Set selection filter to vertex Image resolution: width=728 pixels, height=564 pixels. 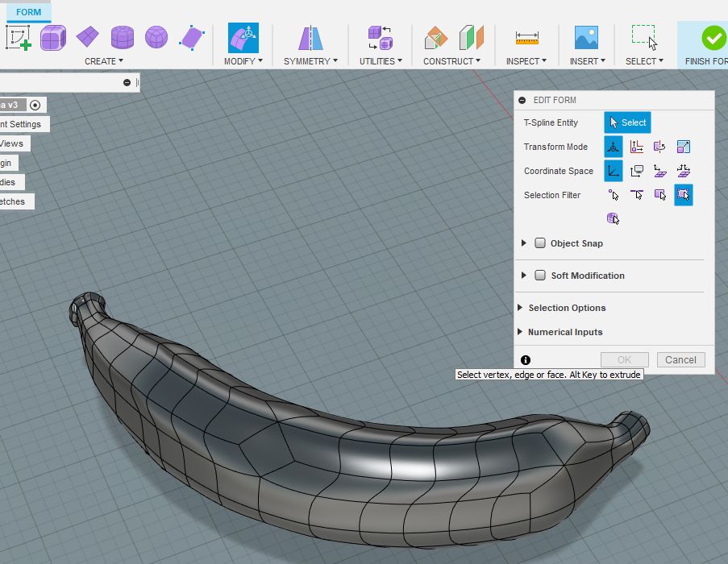point(614,195)
